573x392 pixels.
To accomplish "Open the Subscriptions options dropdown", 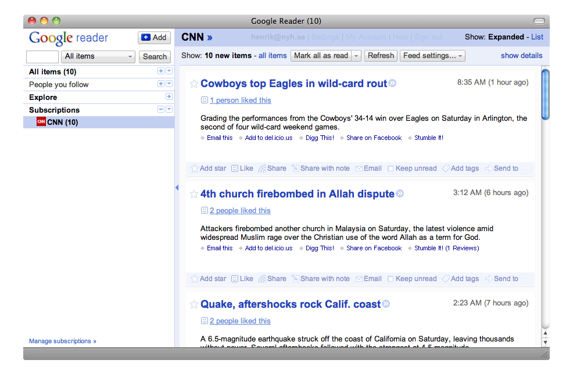I will 169,109.
